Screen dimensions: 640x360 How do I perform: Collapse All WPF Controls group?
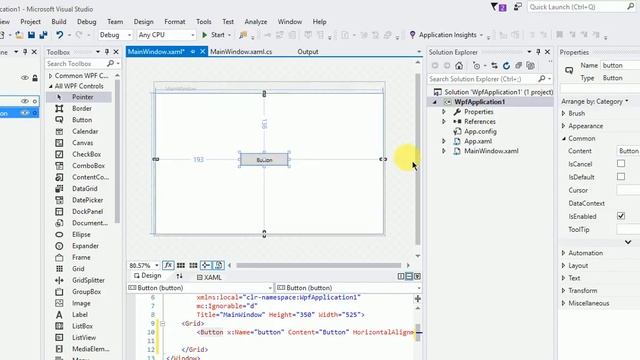[51, 86]
